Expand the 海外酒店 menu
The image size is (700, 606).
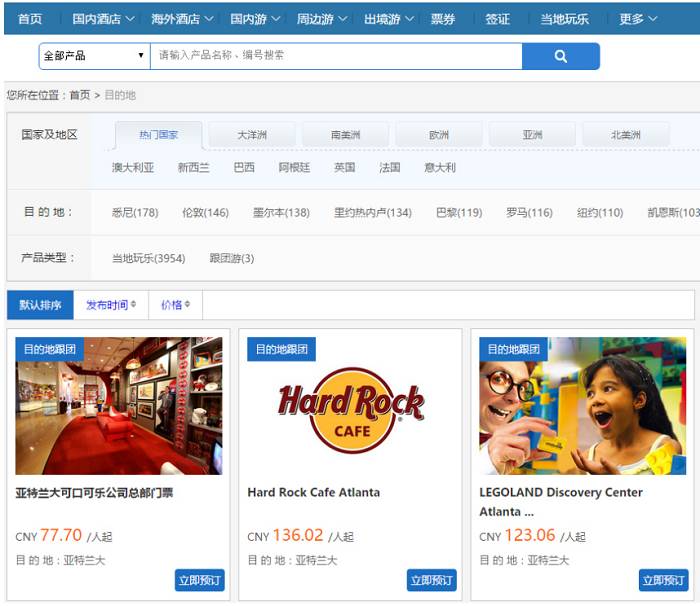point(182,19)
